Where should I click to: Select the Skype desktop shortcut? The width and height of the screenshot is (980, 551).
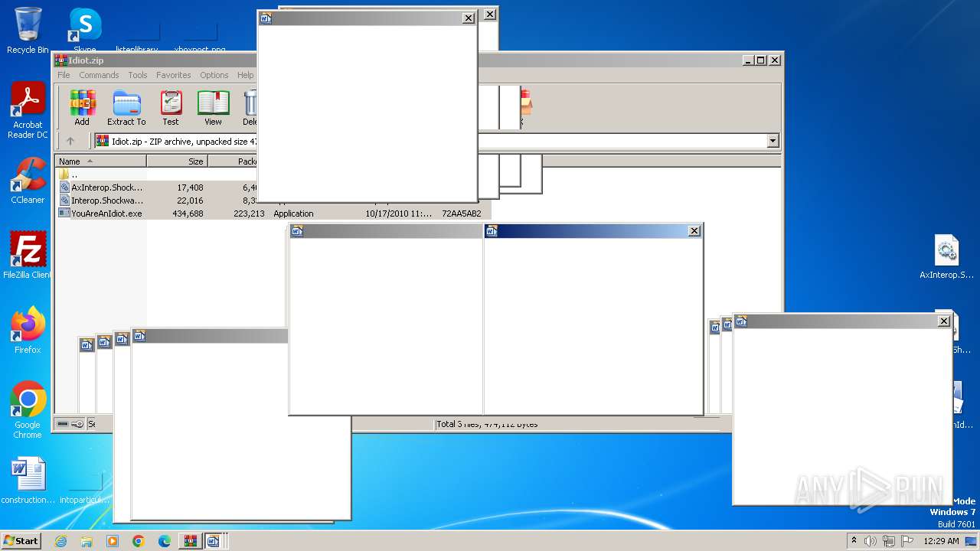coord(85,31)
